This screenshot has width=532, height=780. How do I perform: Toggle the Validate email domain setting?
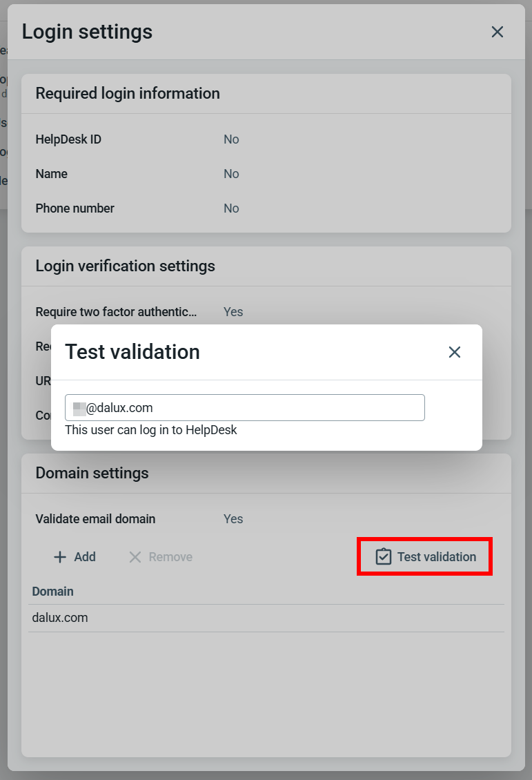pyautogui.click(x=233, y=518)
